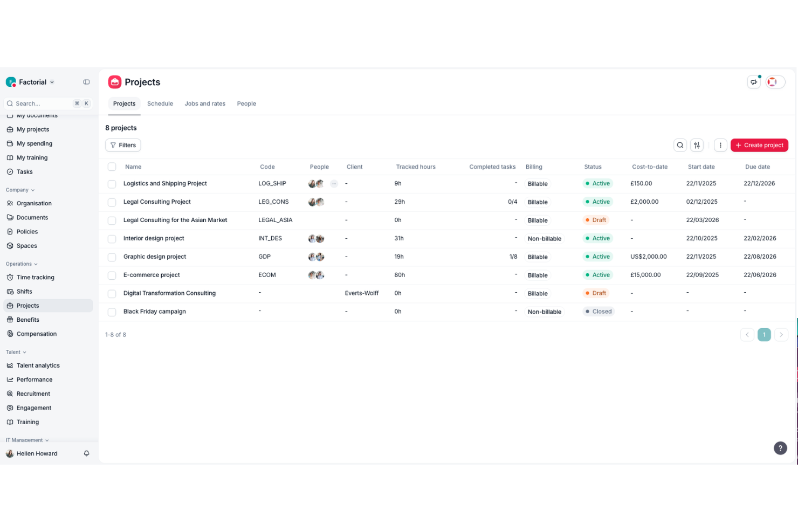Image resolution: width=798 pixels, height=532 pixels.
Task: Check the Black Friday campaign row
Action: (112, 312)
